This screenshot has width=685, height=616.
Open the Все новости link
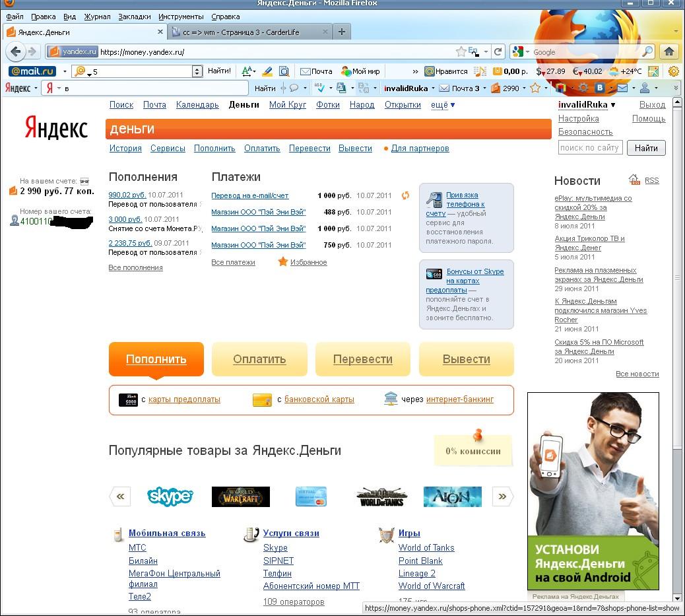[637, 374]
